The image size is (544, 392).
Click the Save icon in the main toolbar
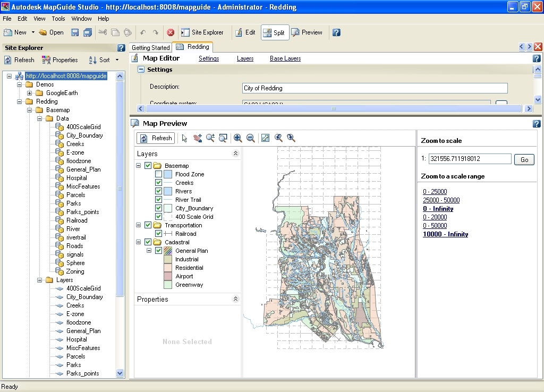click(x=74, y=32)
